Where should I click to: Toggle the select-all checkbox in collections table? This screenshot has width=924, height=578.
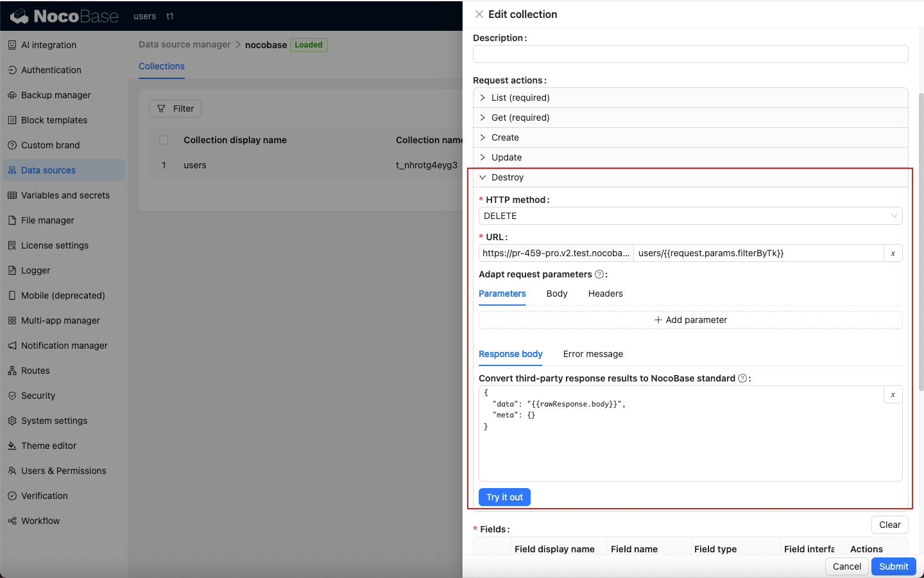(164, 140)
